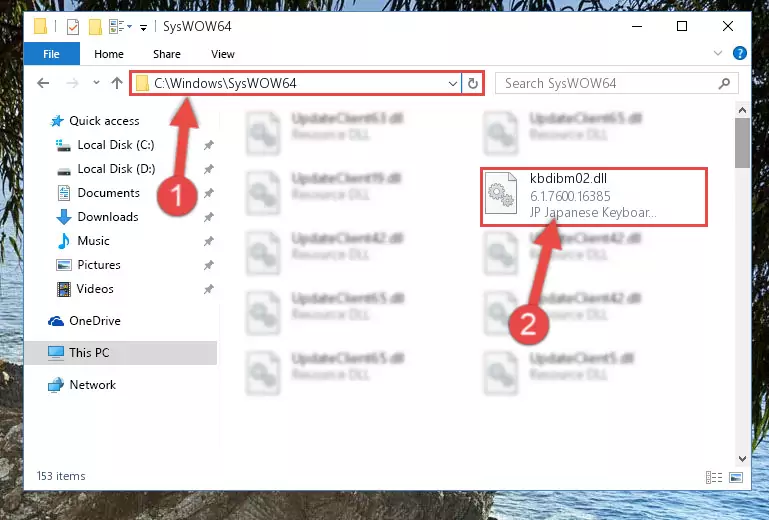Click the pin icon beside Pictures
This screenshot has height=520, width=769.
[x=208, y=265]
